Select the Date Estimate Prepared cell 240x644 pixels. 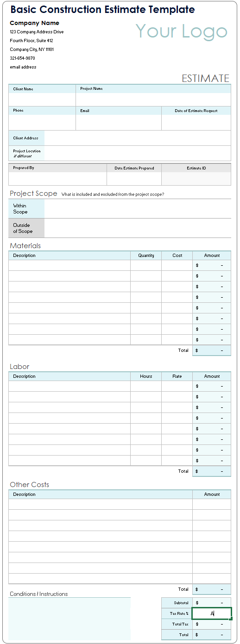134,179
